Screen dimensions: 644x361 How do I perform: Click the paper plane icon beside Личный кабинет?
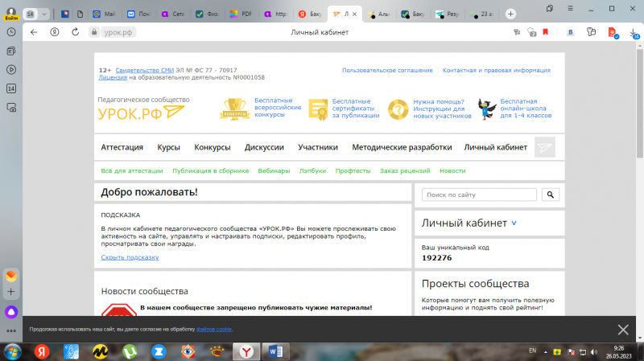(545, 147)
